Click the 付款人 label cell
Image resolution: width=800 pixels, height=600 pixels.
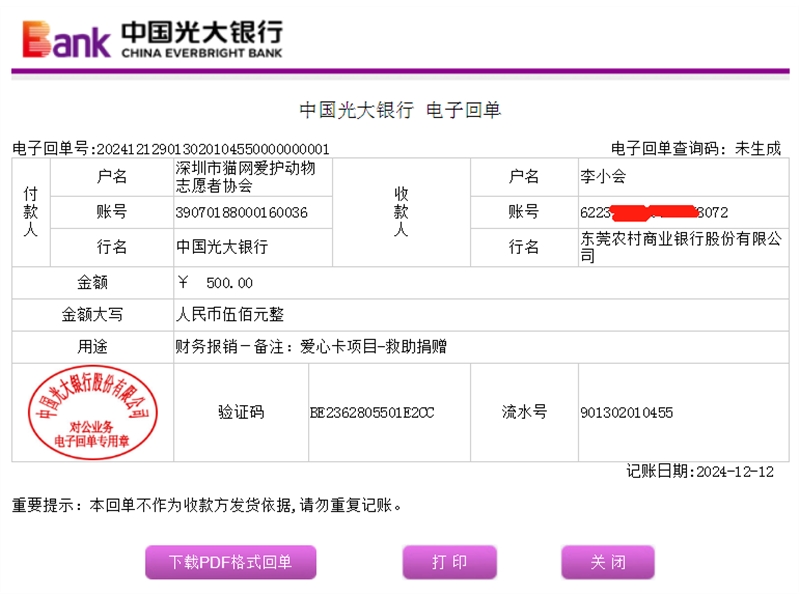(31, 212)
